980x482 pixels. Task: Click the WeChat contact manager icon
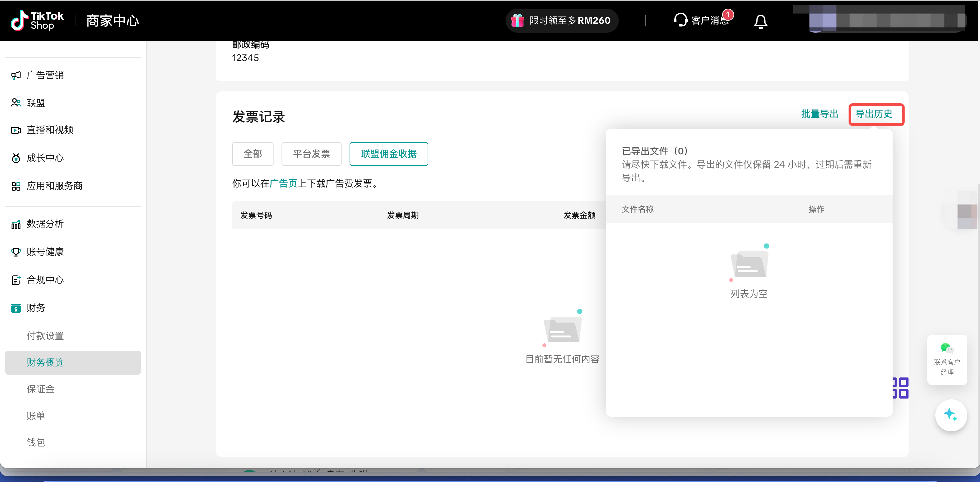tap(947, 348)
